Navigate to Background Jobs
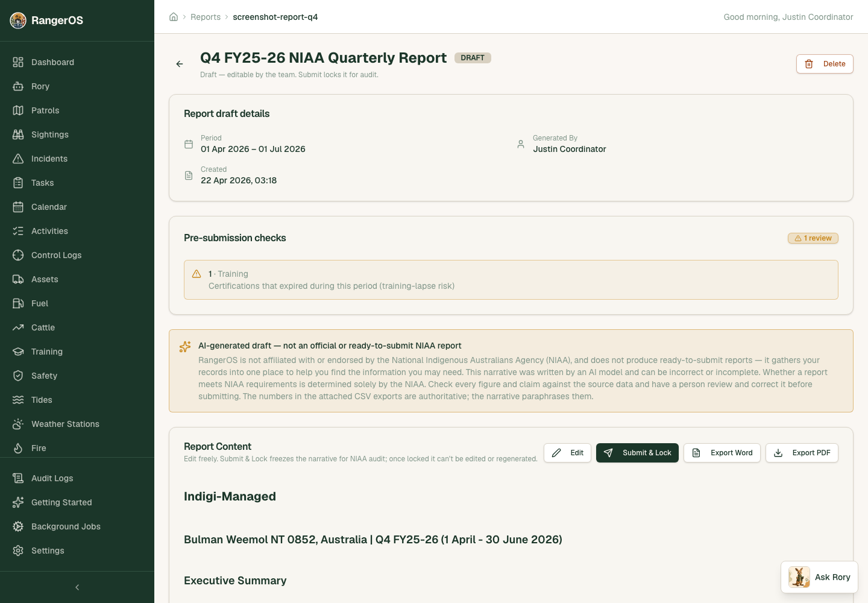The image size is (868, 603). 77,526
